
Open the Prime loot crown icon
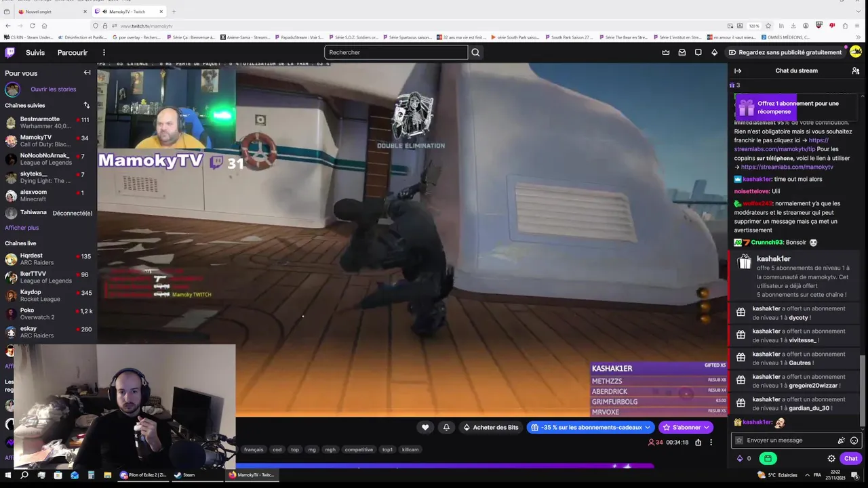(x=666, y=52)
